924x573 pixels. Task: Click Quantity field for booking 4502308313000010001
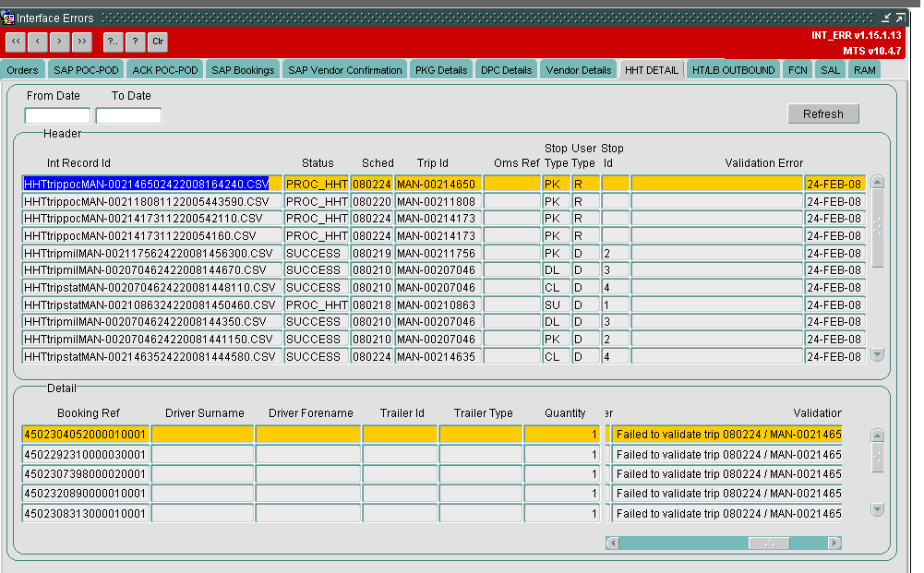[562, 513]
